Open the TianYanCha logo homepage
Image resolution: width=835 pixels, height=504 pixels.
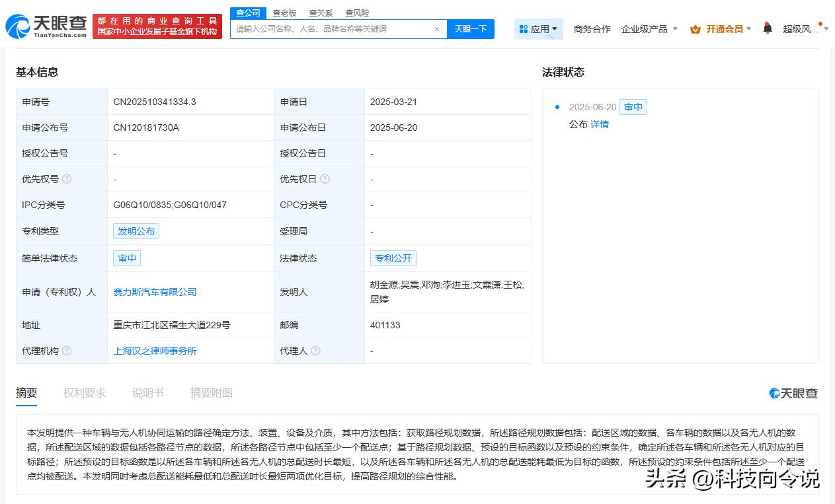(46, 26)
